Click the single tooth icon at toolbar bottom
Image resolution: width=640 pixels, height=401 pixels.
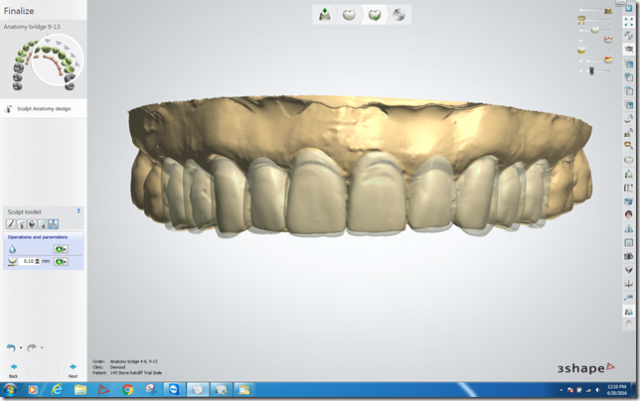pos(629,325)
